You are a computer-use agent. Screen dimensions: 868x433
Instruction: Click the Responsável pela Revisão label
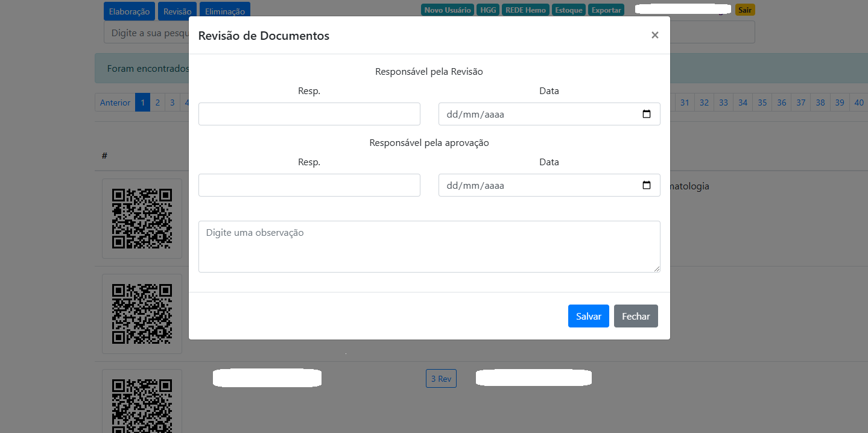point(429,71)
